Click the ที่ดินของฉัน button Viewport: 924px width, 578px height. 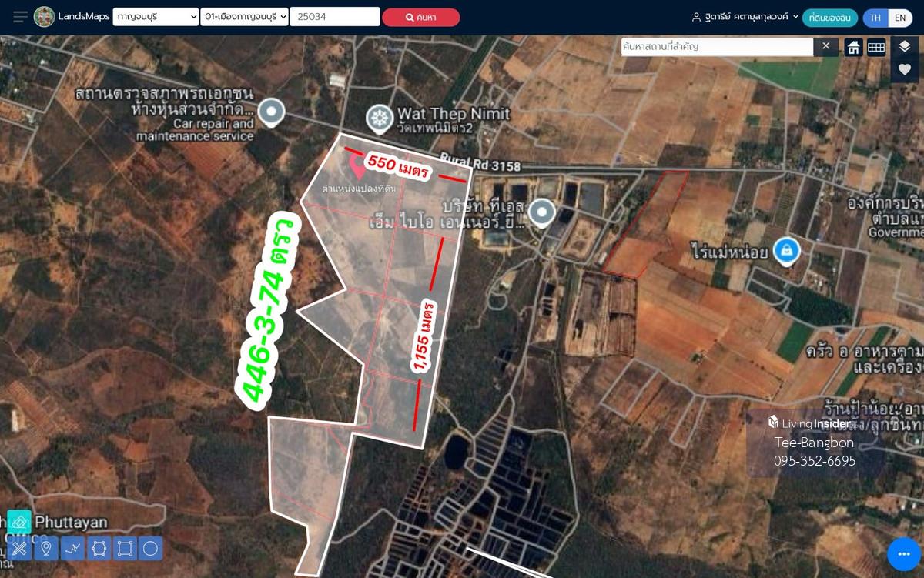(x=830, y=18)
